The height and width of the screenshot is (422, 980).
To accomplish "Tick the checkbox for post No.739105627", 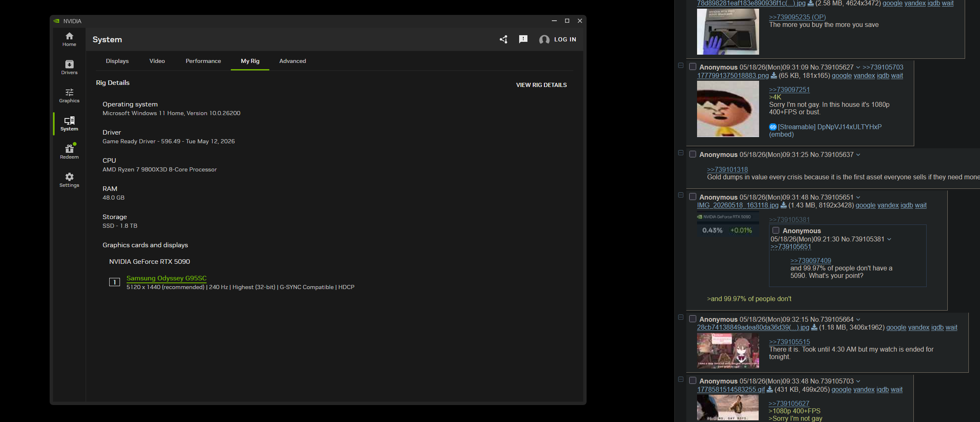I will [x=692, y=67].
